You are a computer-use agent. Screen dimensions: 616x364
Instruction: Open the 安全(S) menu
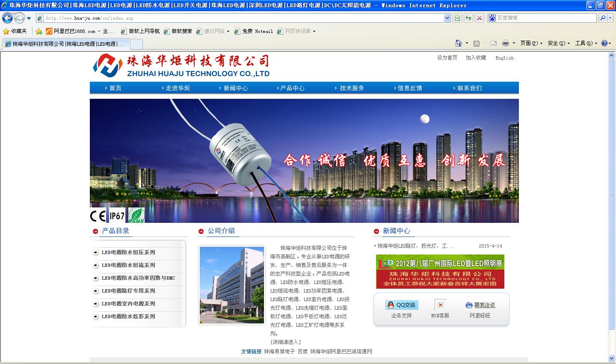point(559,43)
